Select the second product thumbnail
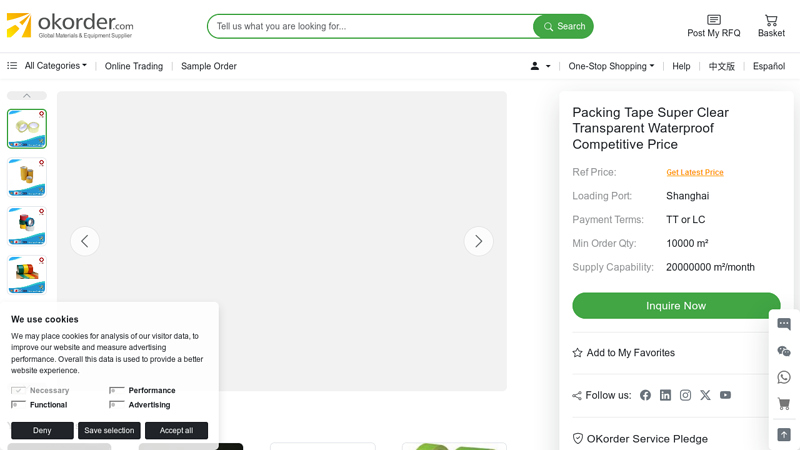Viewport: 800px width, 450px height. (x=27, y=177)
